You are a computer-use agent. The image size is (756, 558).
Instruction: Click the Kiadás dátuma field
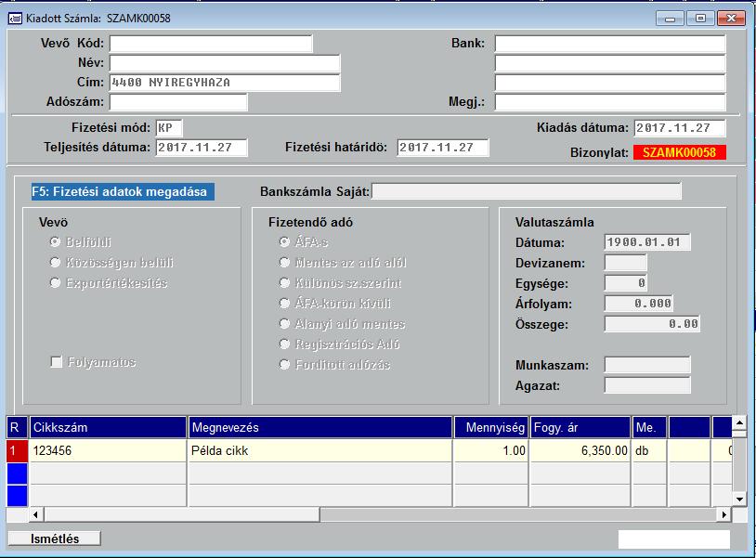[680, 128]
